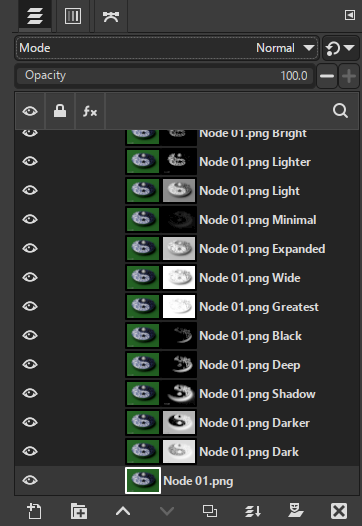Open the blend space switch dropdown
The height and width of the screenshot is (526, 362).
(x=340, y=48)
